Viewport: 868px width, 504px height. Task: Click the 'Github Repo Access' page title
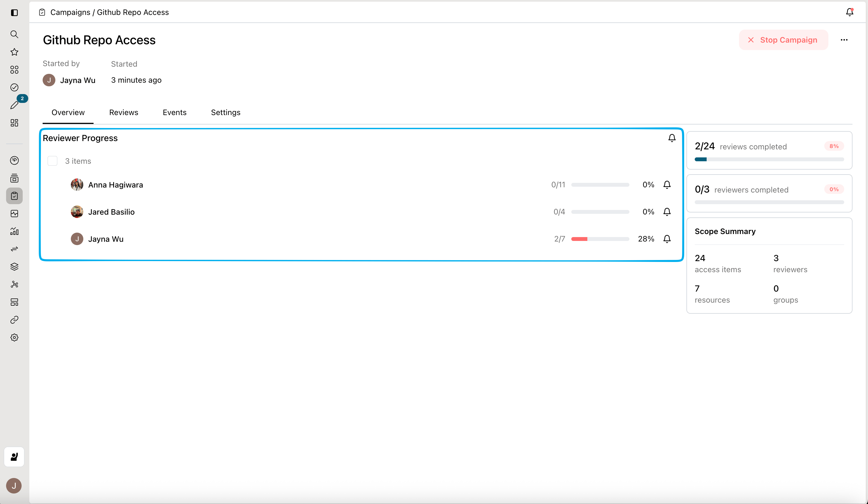click(x=99, y=40)
